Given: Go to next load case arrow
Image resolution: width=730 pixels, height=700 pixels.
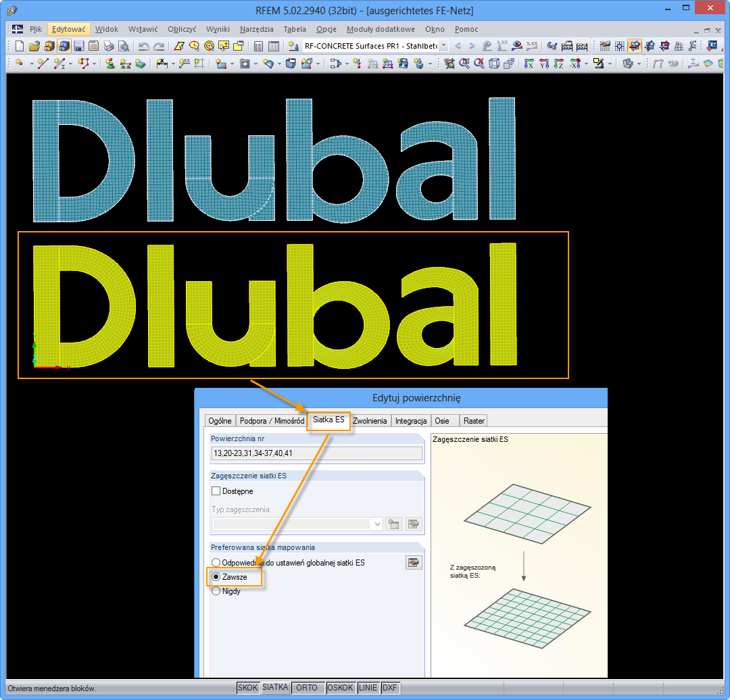Looking at the screenshot, I should pyautogui.click(x=472, y=46).
